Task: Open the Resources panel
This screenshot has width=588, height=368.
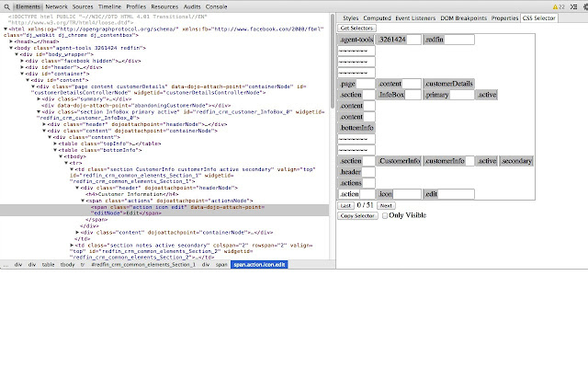Action: [x=164, y=6]
